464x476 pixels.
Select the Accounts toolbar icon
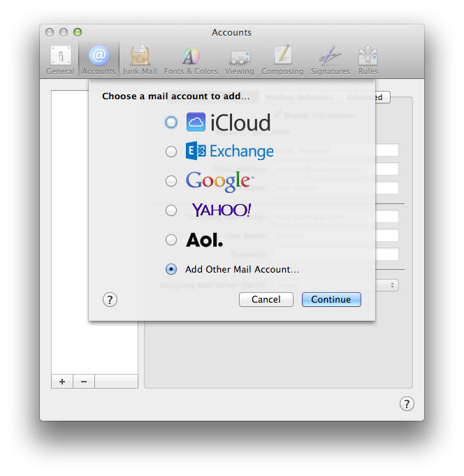point(99,59)
